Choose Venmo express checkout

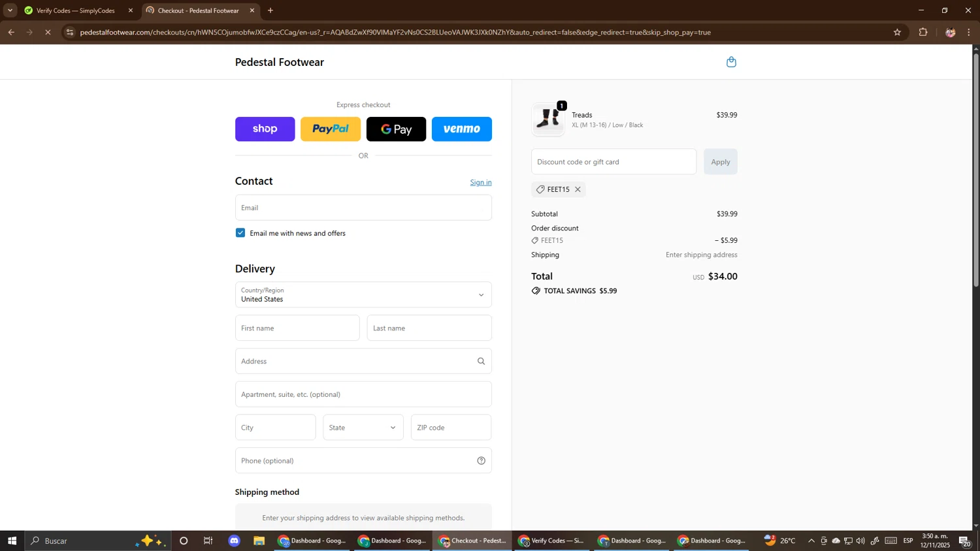click(x=462, y=129)
